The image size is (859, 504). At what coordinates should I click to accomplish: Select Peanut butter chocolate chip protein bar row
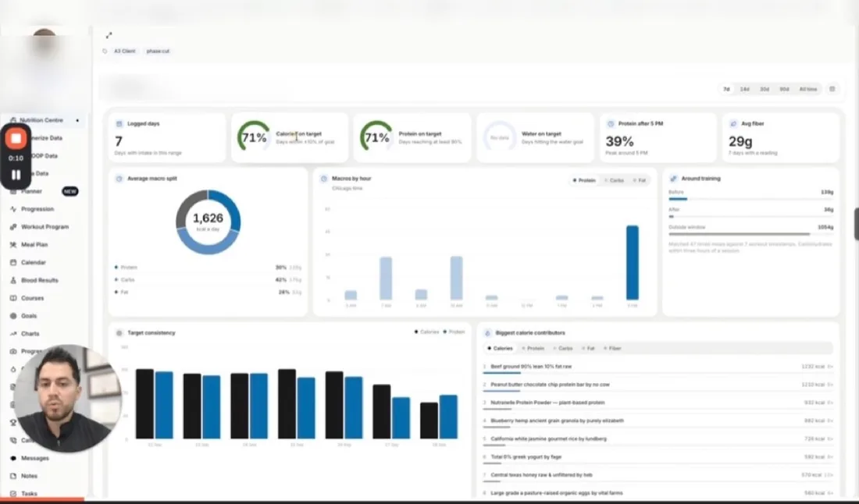(x=658, y=385)
